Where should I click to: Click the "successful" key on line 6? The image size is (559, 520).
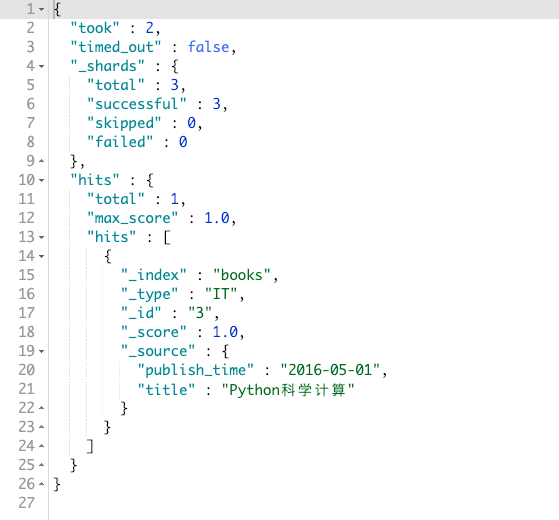(x=137, y=104)
